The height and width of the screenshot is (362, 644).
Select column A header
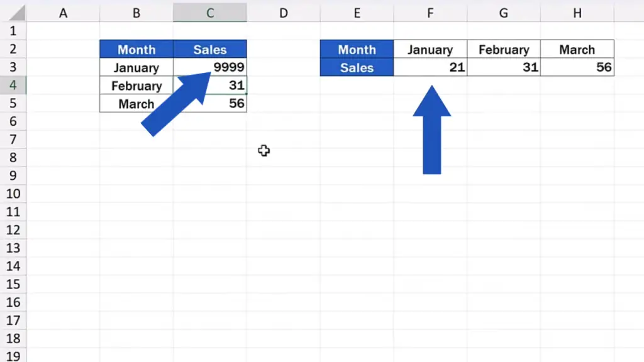coord(63,13)
